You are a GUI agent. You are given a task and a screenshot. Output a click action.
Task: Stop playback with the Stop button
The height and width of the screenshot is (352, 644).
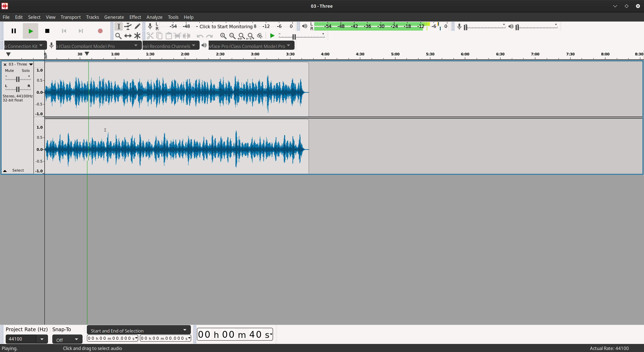tap(47, 31)
